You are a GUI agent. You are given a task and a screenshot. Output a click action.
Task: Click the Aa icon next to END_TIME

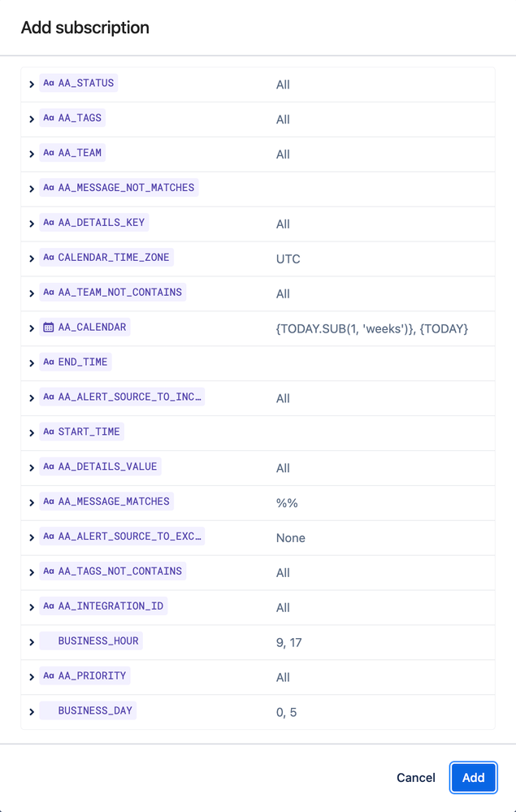[49, 363]
